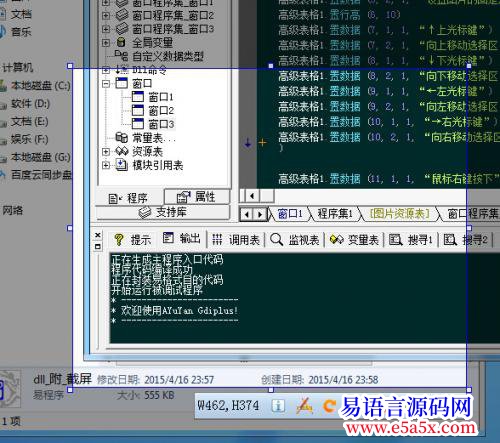This screenshot has width=500, height=443.
Task: Click the 常量表 cube icon
Action: [x=121, y=137]
